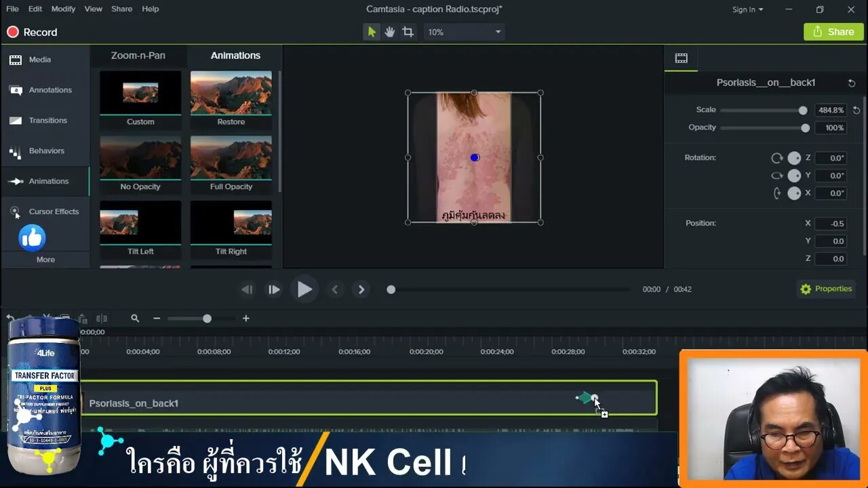Reset all properties of Psoriasis_on_back1
The height and width of the screenshot is (488, 868).
[852, 83]
